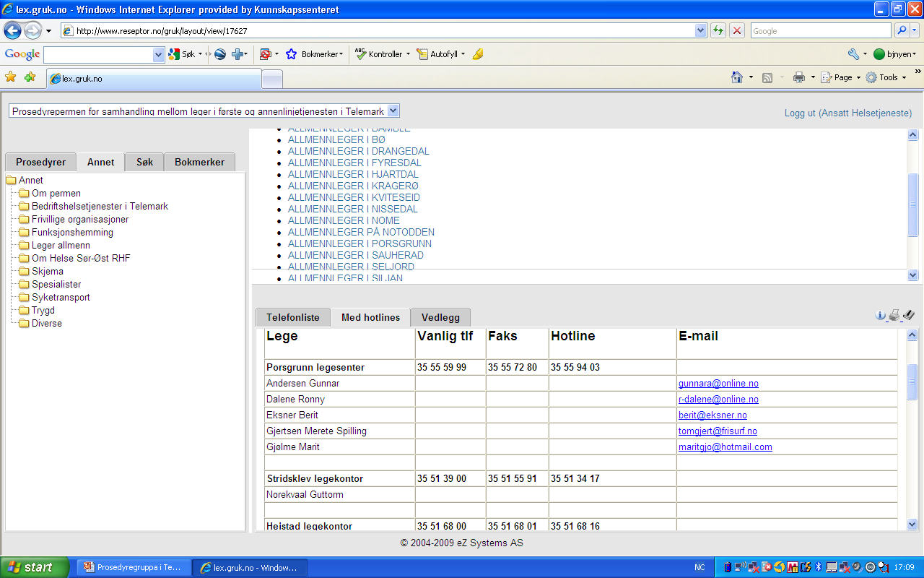Open the blank new tab button
Viewport: 924px width, 578px height.
(272, 79)
